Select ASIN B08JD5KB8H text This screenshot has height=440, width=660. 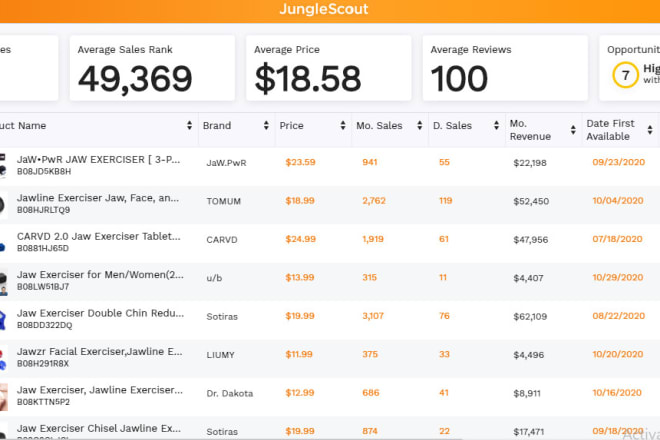44,171
